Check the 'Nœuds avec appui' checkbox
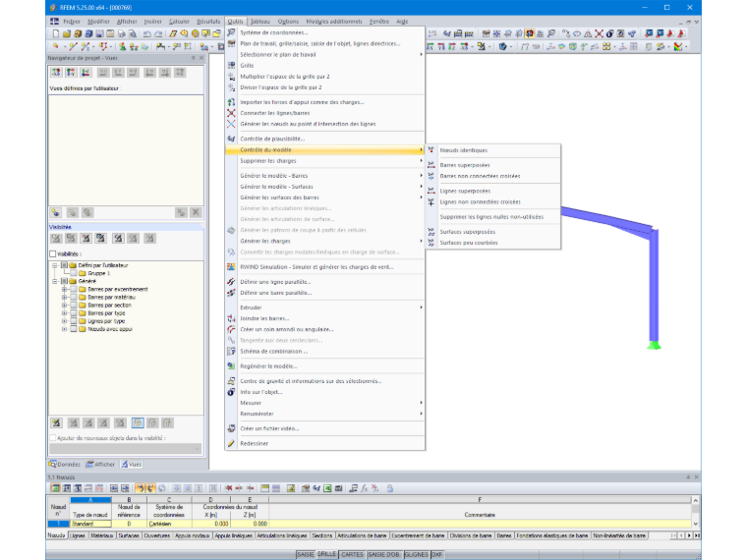Screen dimensions: 747x560 point(74,329)
